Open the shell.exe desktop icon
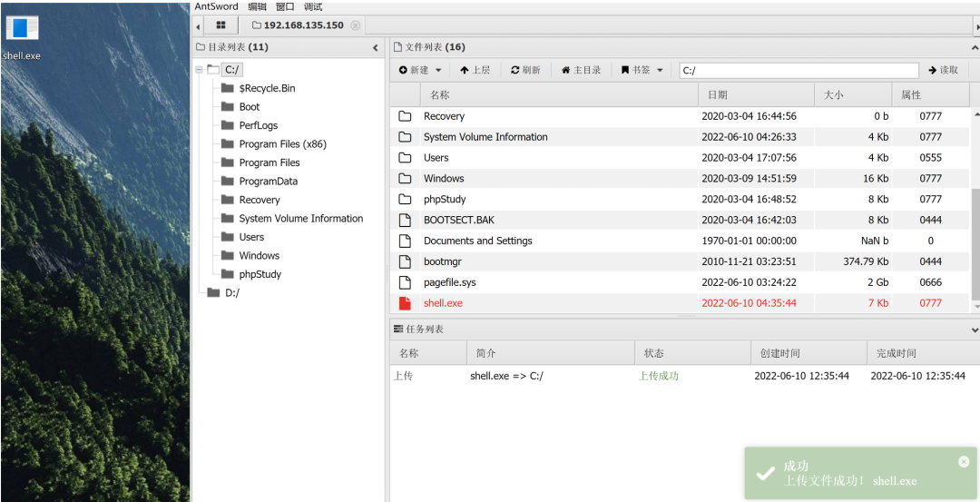Viewport: 980px width, 502px height. pyautogui.click(x=23, y=37)
